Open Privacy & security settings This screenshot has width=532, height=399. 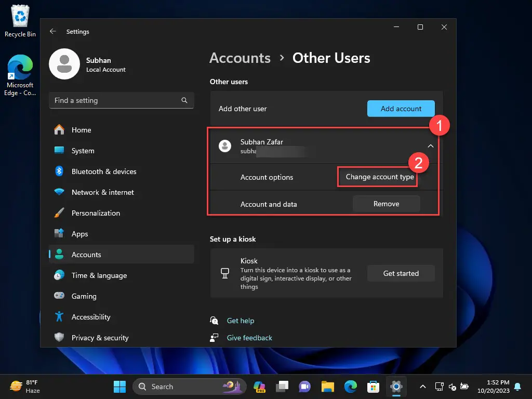122,338
